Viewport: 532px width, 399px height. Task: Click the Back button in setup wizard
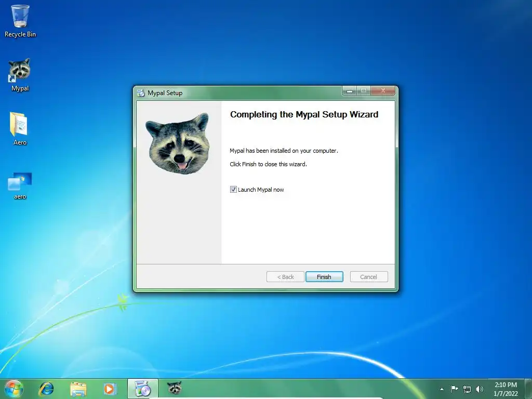285,277
